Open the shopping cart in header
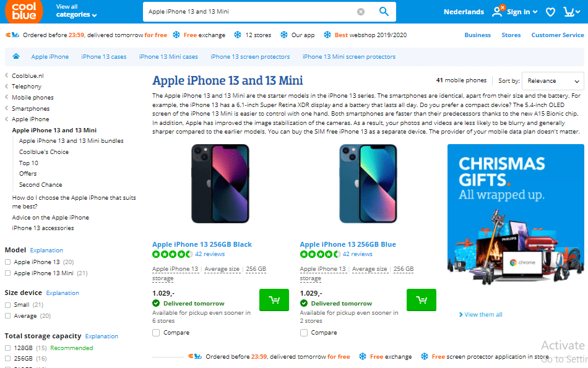 pos(571,12)
